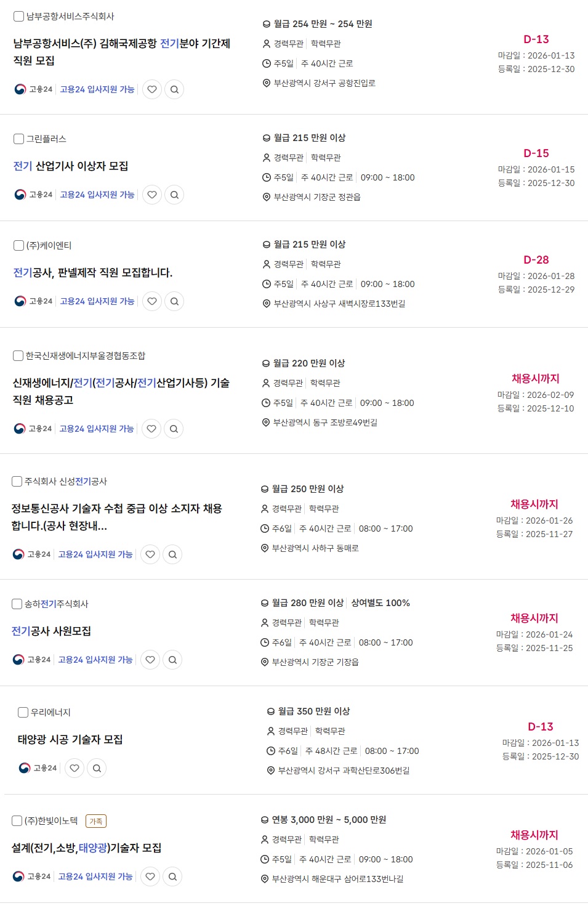Select the 그린플러스 checkbox
This screenshot has width=588, height=911.
pyautogui.click(x=19, y=139)
